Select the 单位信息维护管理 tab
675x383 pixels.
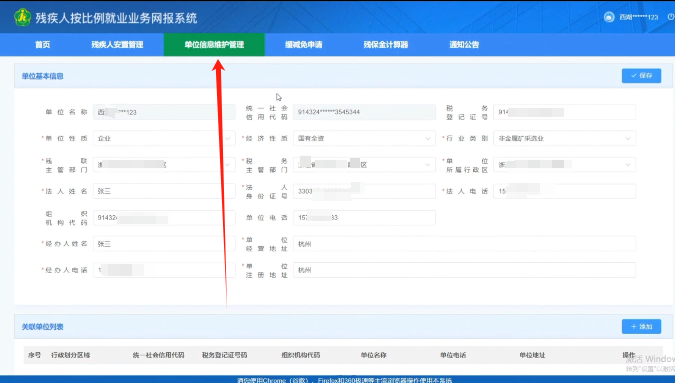[214, 45]
